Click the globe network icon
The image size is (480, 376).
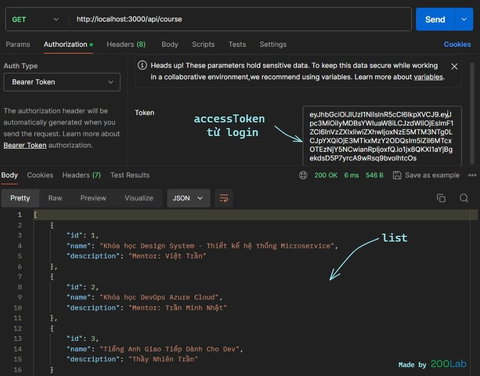(x=303, y=175)
